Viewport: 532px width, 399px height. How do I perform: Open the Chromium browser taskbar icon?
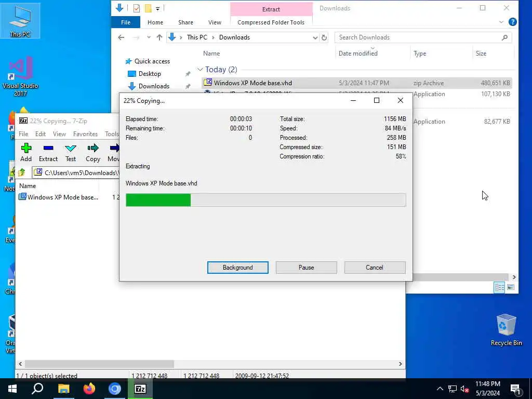pos(115,389)
